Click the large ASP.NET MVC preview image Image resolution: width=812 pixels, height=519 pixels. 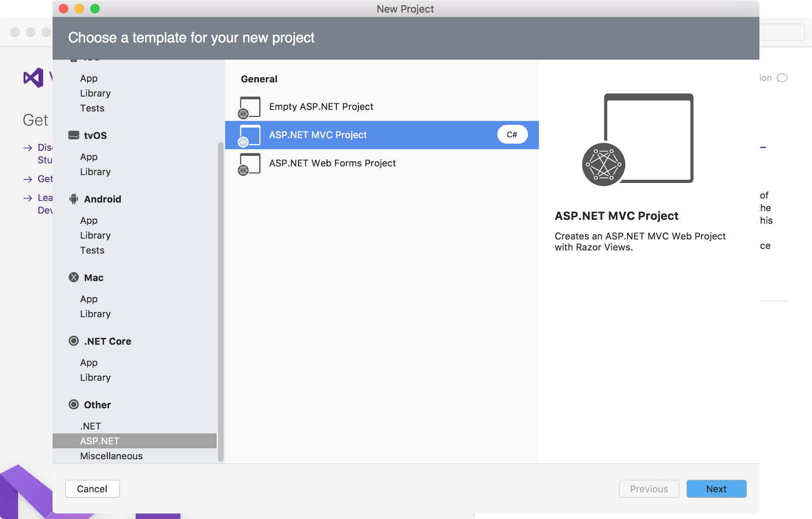tap(638, 140)
